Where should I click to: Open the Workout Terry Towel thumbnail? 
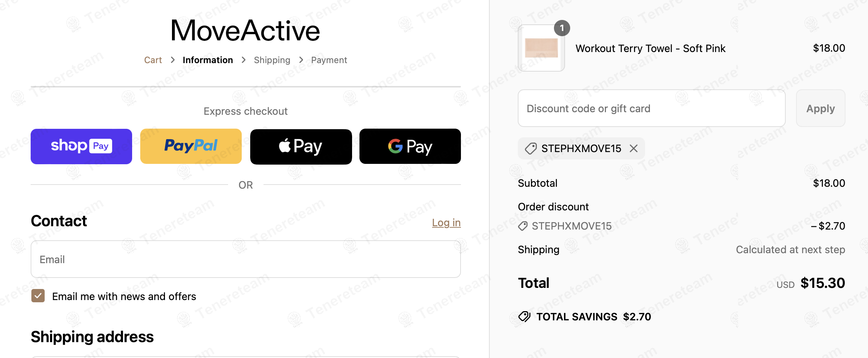541,48
